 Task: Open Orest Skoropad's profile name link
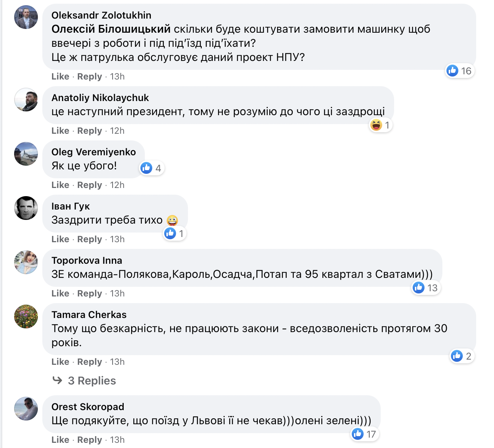[88, 407]
